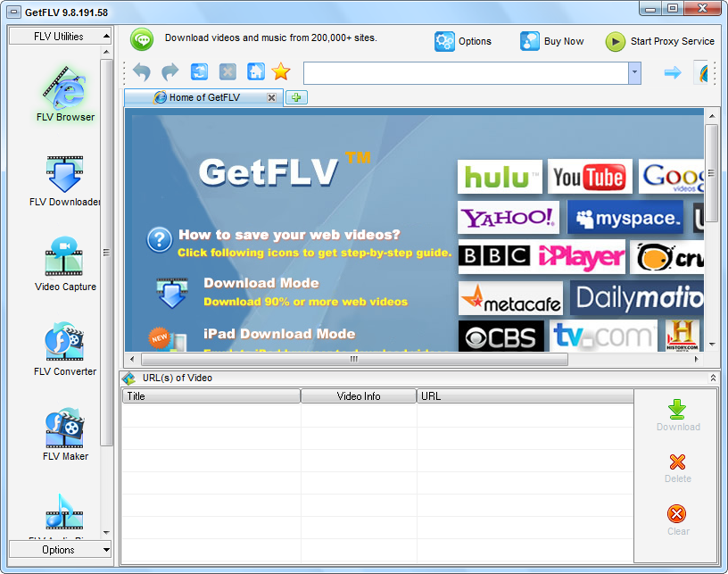
Task: Click the browser back arrow
Action: tap(141, 72)
